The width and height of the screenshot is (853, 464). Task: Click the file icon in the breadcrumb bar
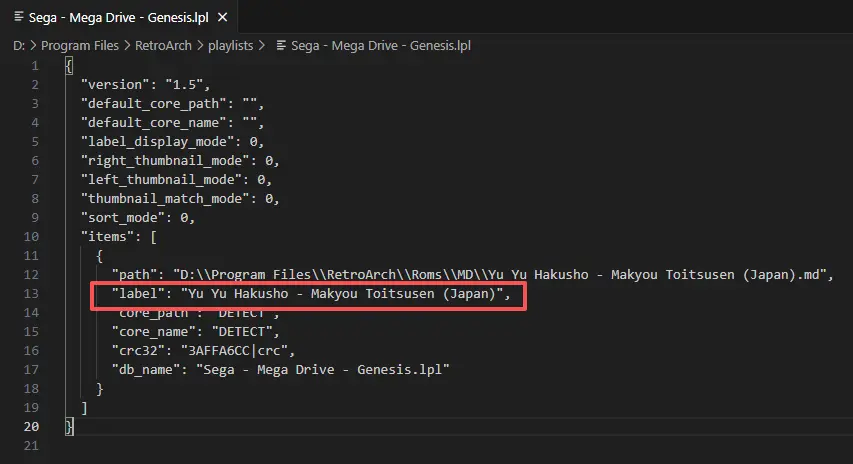[281, 45]
